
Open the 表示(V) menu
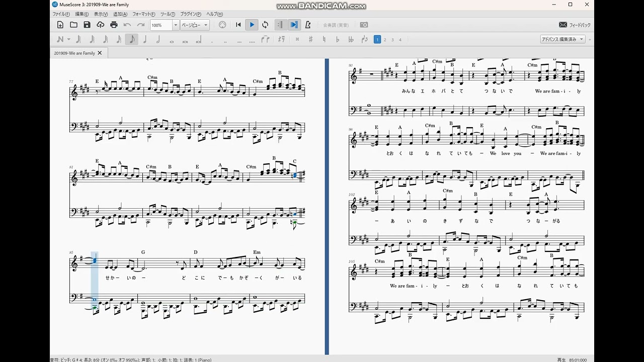(x=101, y=14)
